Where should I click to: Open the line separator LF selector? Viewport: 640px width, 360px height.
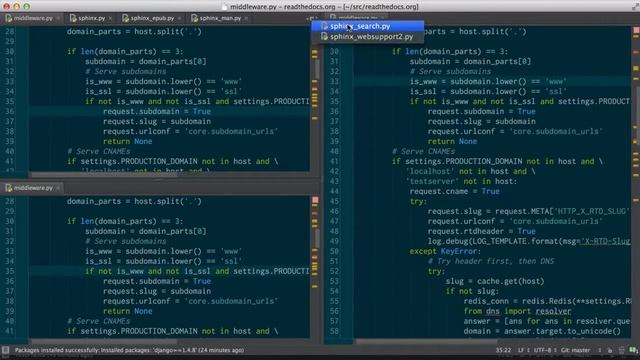[524, 350]
